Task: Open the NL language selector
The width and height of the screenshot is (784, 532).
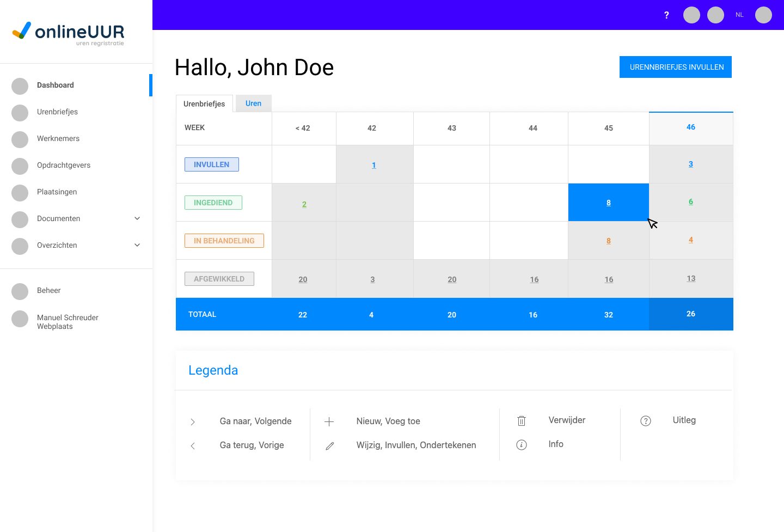Action: [739, 15]
